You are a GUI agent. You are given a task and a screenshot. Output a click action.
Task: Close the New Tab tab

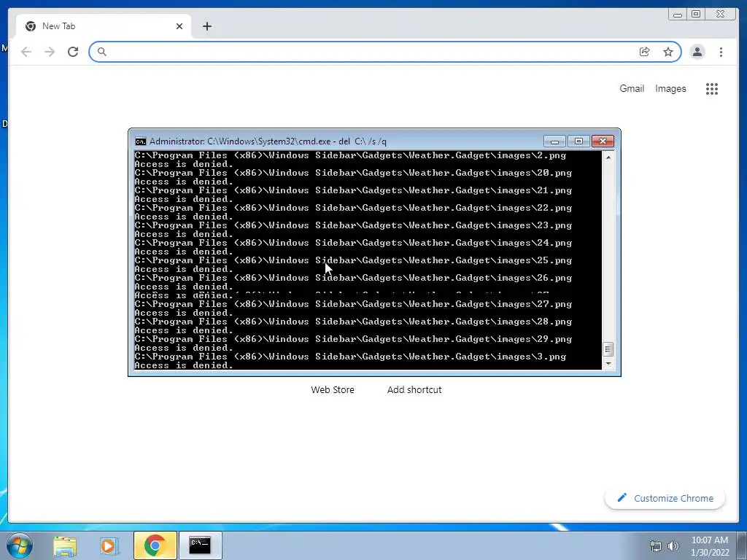point(179,27)
